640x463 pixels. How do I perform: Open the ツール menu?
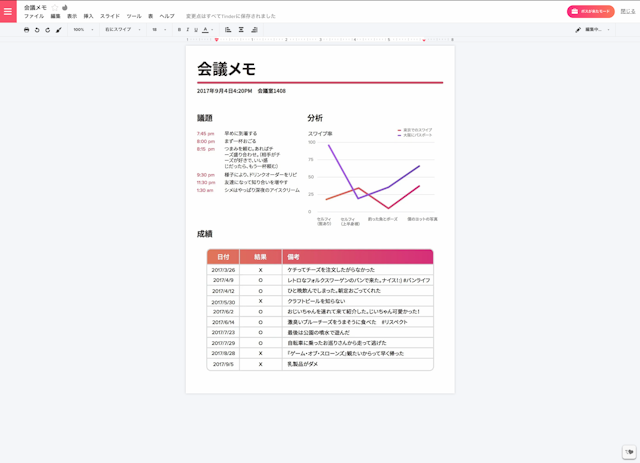pyautogui.click(x=134, y=16)
